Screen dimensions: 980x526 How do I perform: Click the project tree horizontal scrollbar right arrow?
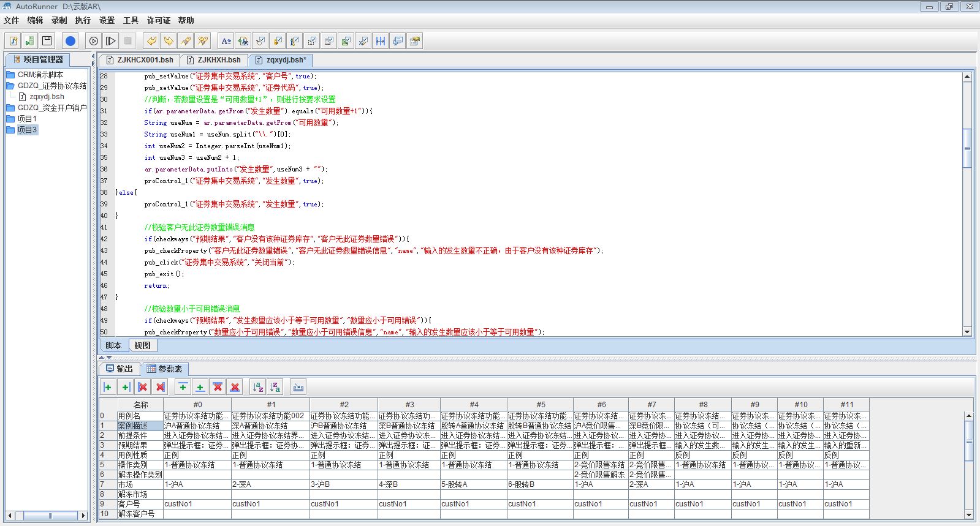tap(83, 516)
